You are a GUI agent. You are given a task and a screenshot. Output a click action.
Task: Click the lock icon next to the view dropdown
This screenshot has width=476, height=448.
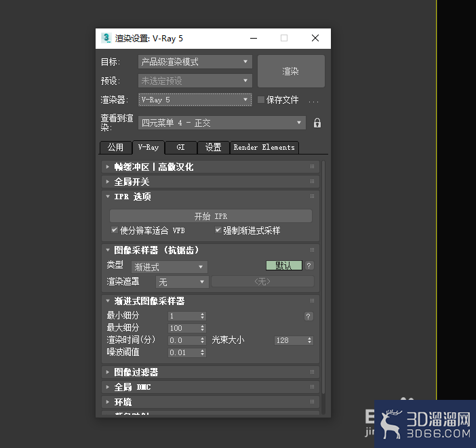click(317, 123)
